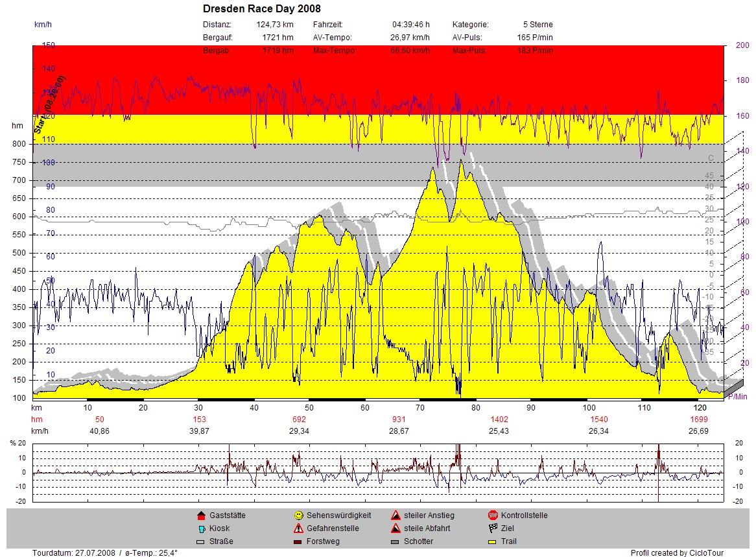Click the Kiosk cup icon in legend
This screenshot has width=756, height=557.
200,528
